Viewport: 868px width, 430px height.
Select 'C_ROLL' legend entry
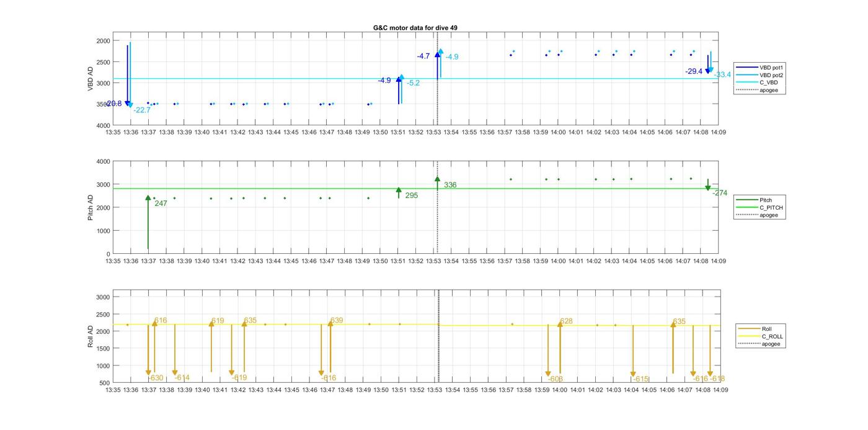(x=773, y=336)
